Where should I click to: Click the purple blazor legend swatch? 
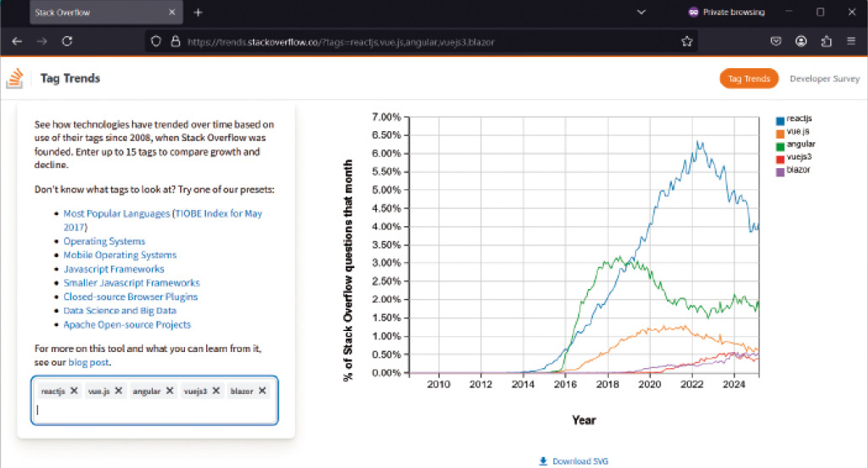point(780,172)
